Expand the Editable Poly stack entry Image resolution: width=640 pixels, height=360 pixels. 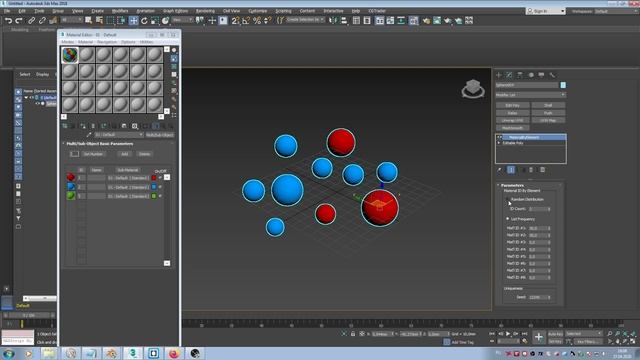tap(499, 143)
